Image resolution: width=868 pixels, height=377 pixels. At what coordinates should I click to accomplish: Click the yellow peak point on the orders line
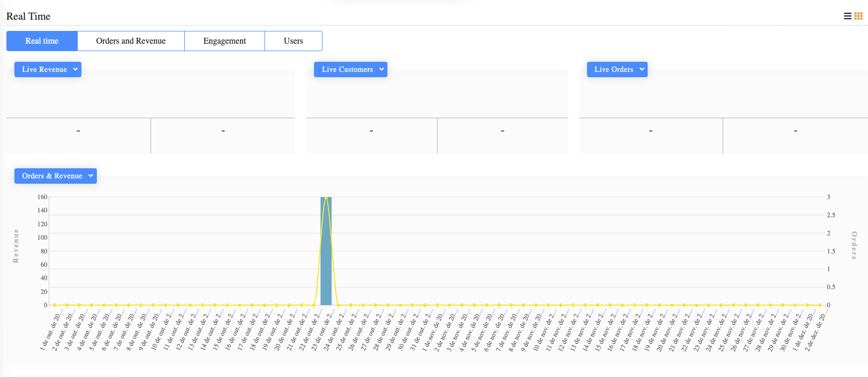pyautogui.click(x=326, y=198)
